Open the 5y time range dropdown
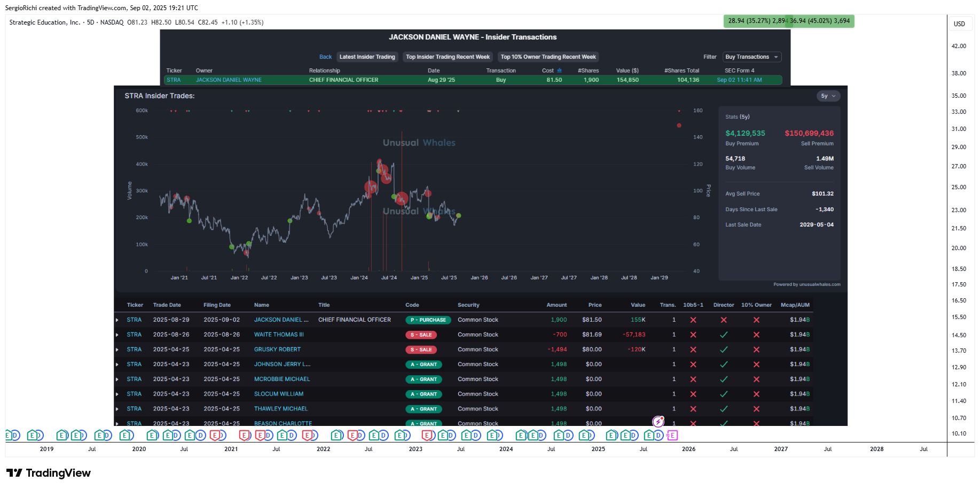 [x=828, y=96]
